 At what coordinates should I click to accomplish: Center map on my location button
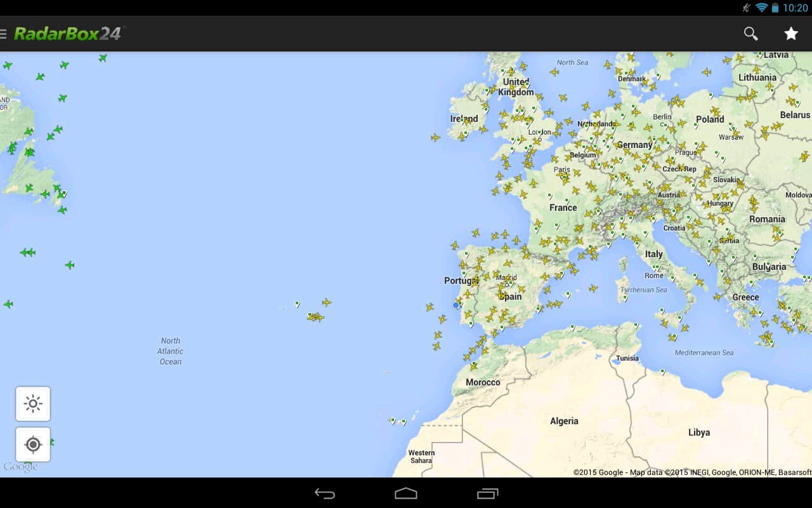[x=33, y=444]
